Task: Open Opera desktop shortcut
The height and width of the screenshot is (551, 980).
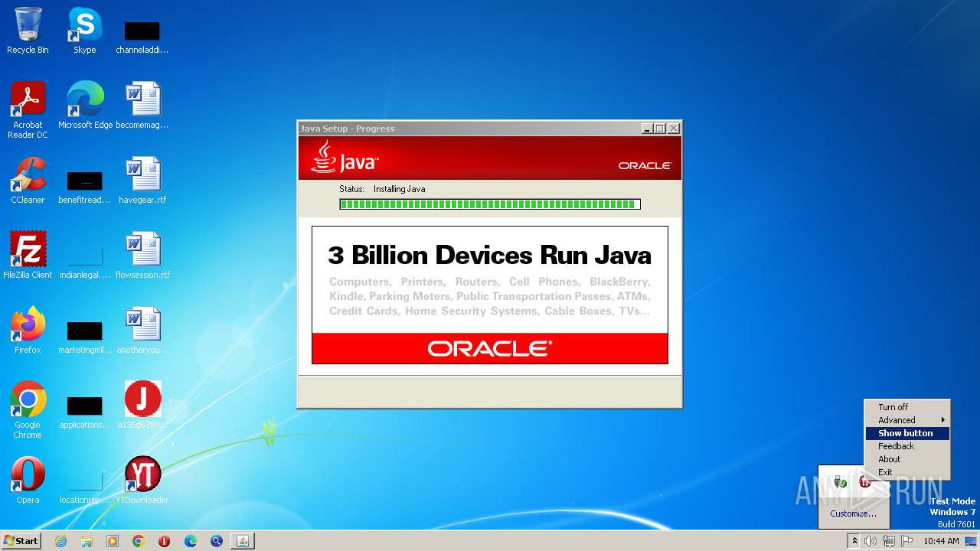Action: click(x=28, y=480)
